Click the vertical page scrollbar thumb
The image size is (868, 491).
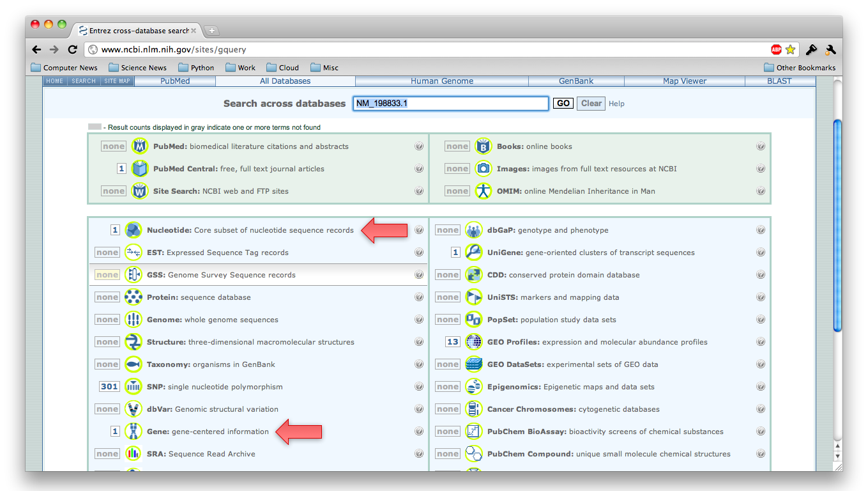(x=838, y=225)
